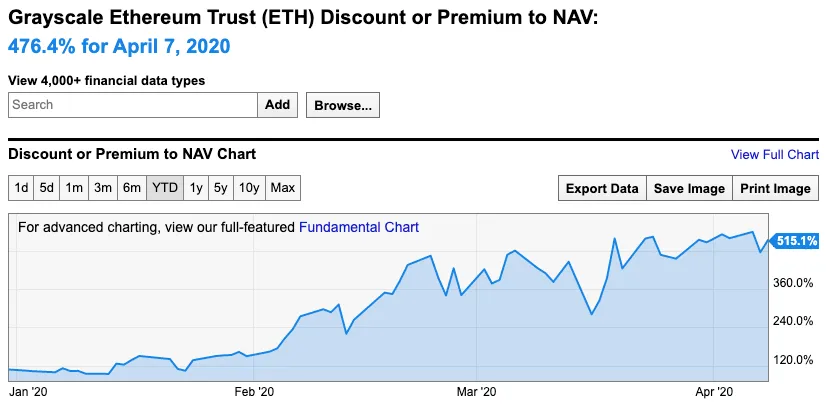Choose the 6m time range
Screen dimensions: 826x404
point(132,188)
